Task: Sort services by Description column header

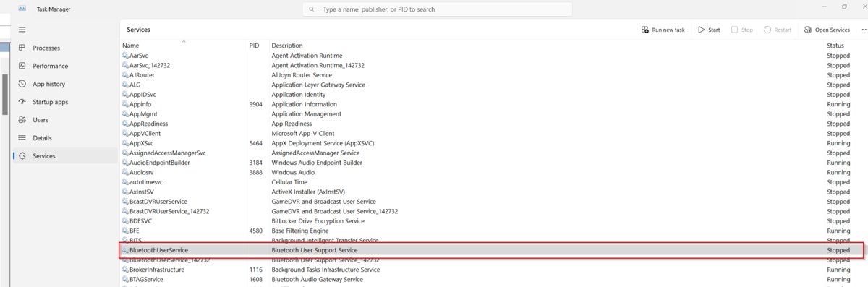Action: [547, 46]
